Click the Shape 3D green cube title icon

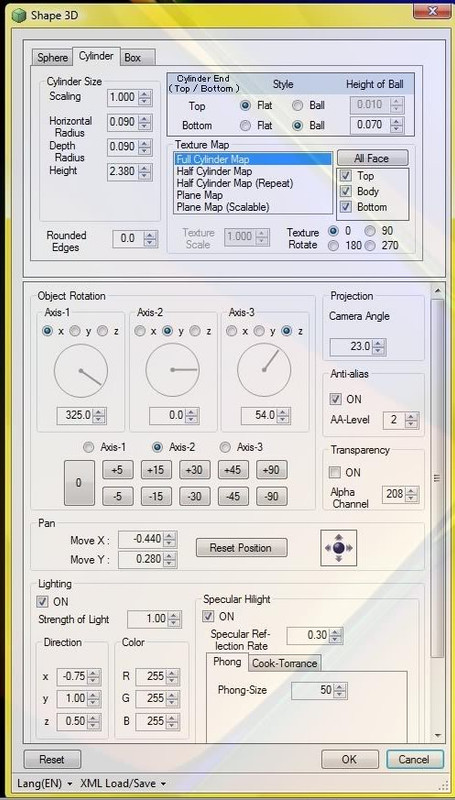coord(18,14)
